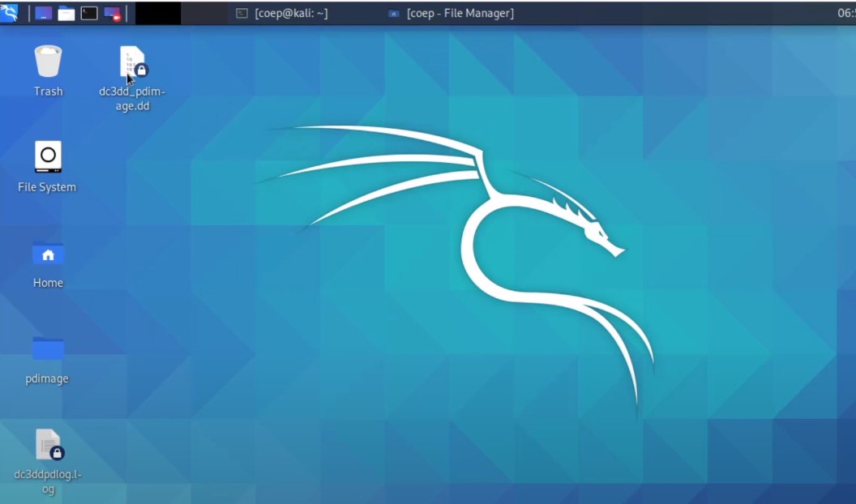Click the panel clock showing 06

point(846,12)
